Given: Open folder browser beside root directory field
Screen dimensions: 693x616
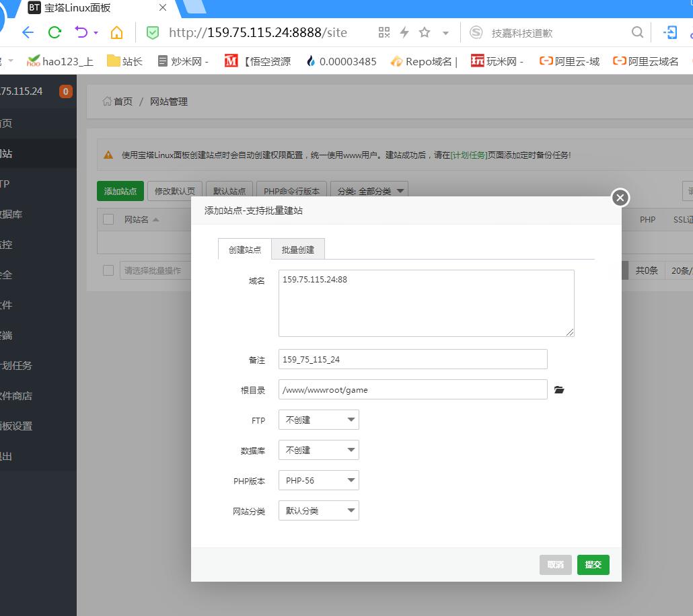Looking at the screenshot, I should coord(558,390).
